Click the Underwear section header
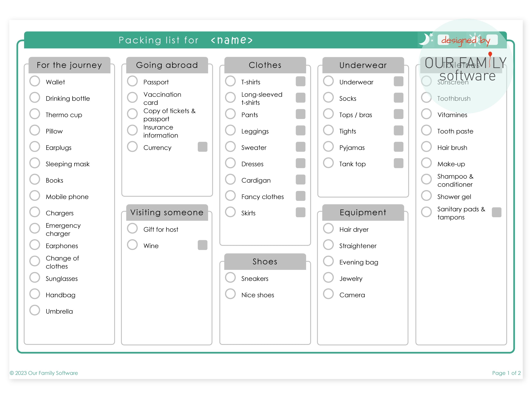Image resolution: width=532 pixels, height=399 pixels. pyautogui.click(x=363, y=65)
